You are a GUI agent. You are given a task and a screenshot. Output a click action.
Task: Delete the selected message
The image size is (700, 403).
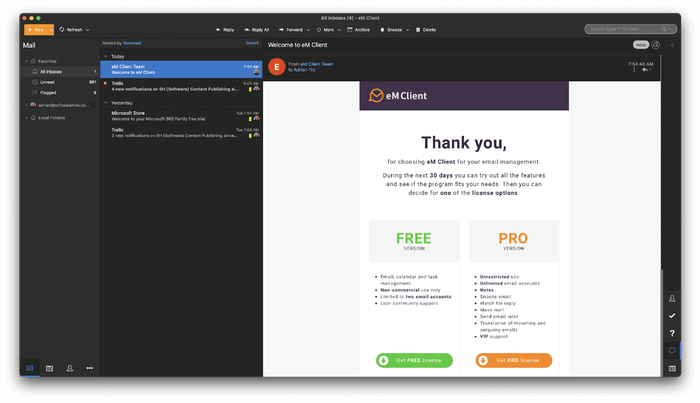tap(425, 30)
